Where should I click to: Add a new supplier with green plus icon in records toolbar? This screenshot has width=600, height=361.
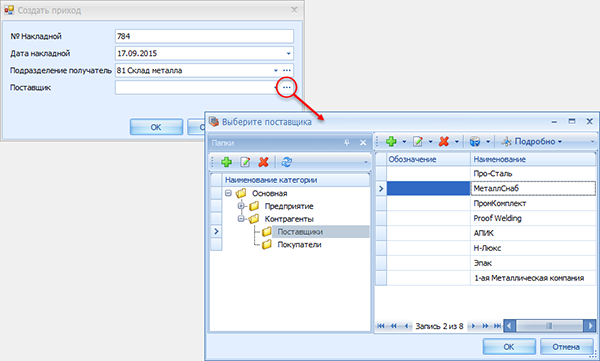[391, 142]
